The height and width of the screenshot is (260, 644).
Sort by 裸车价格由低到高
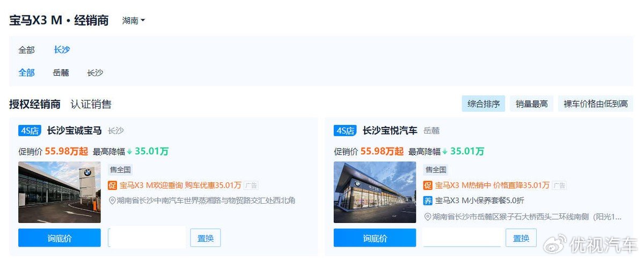(596, 104)
